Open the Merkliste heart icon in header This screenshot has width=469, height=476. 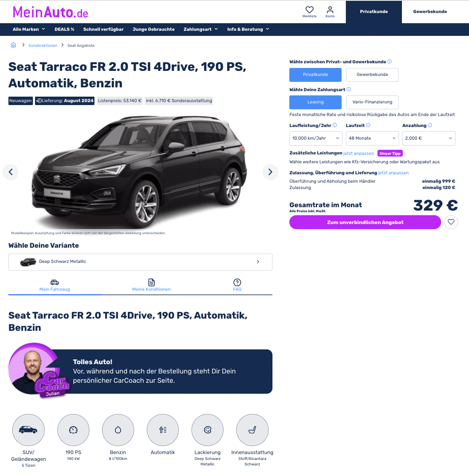pyautogui.click(x=309, y=12)
